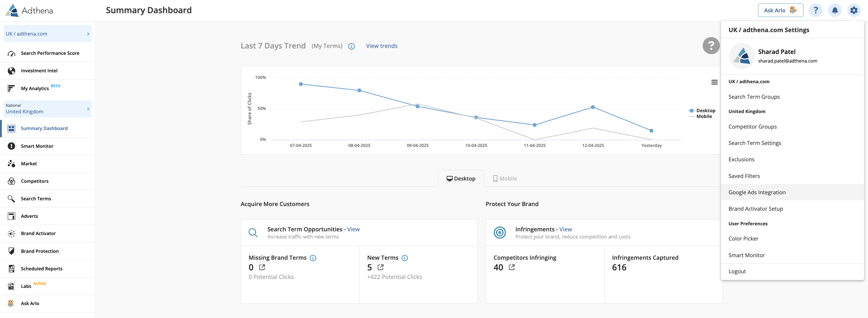
Task: Open My Analytics BETA in sidebar
Action: click(48, 88)
